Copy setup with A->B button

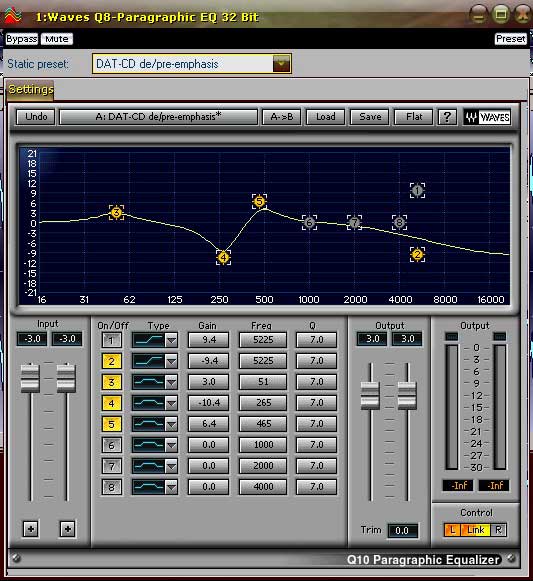pyautogui.click(x=282, y=117)
